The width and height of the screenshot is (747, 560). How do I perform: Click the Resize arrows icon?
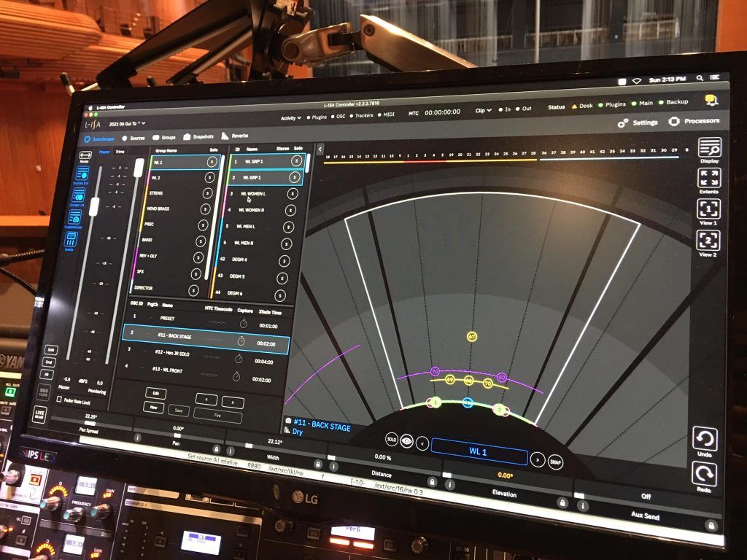[85, 155]
